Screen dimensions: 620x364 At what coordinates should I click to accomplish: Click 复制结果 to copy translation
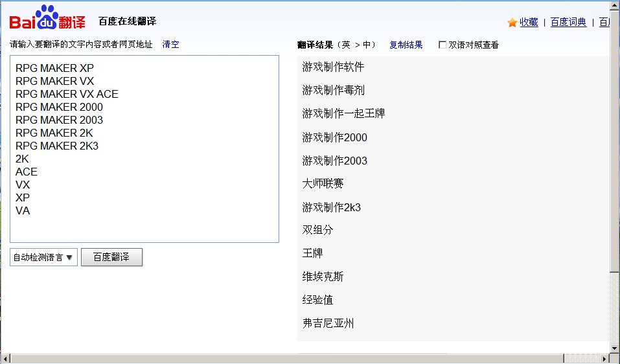click(406, 45)
